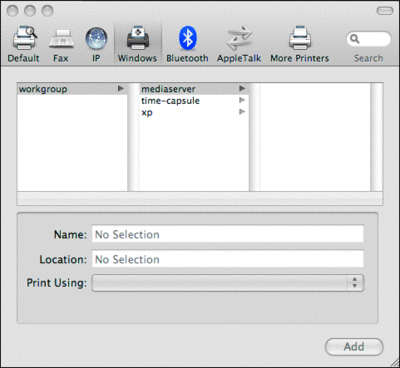Open the Bluetooth printer pane
Screen dimensions: 400x368
(187, 45)
